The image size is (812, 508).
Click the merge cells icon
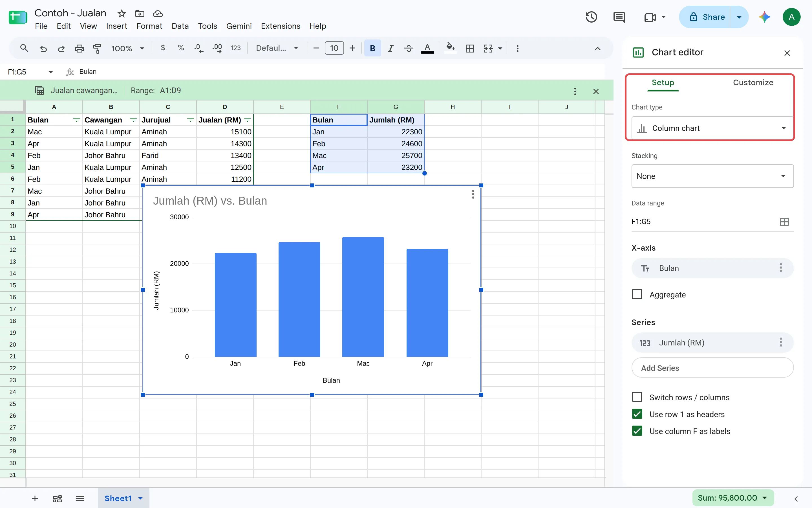click(488, 48)
